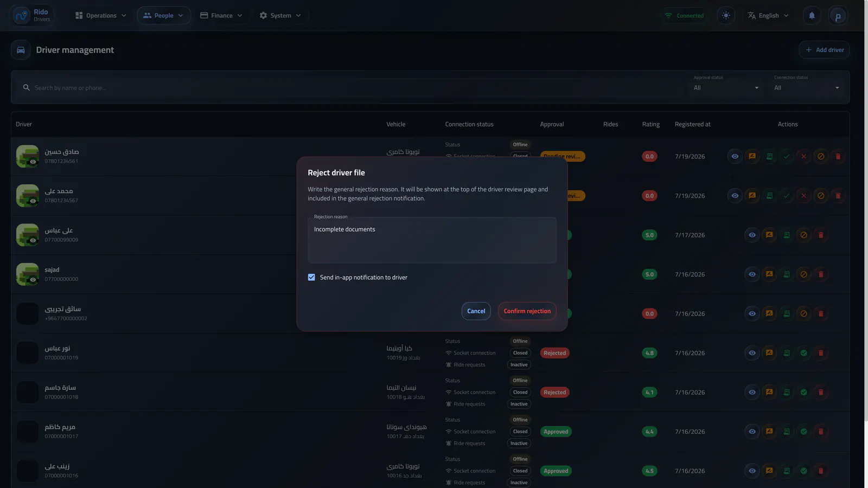Click the Connected status indicator
The height and width of the screenshot is (488, 868).
coord(684,16)
